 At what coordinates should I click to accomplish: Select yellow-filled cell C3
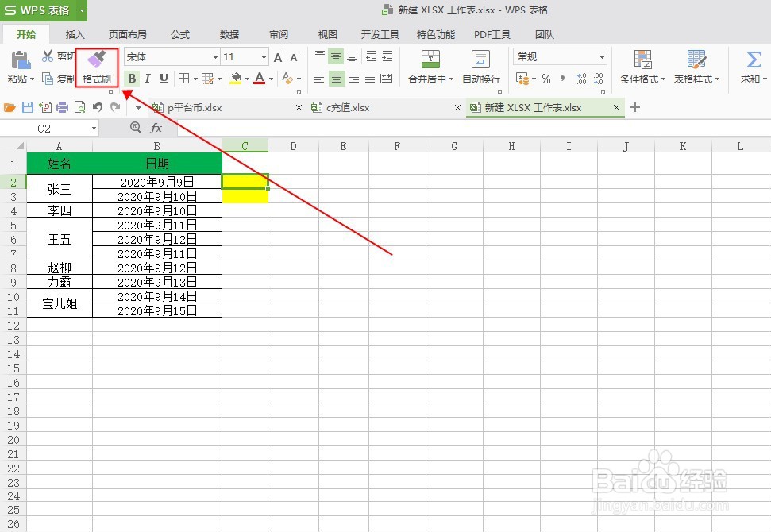tap(245, 197)
